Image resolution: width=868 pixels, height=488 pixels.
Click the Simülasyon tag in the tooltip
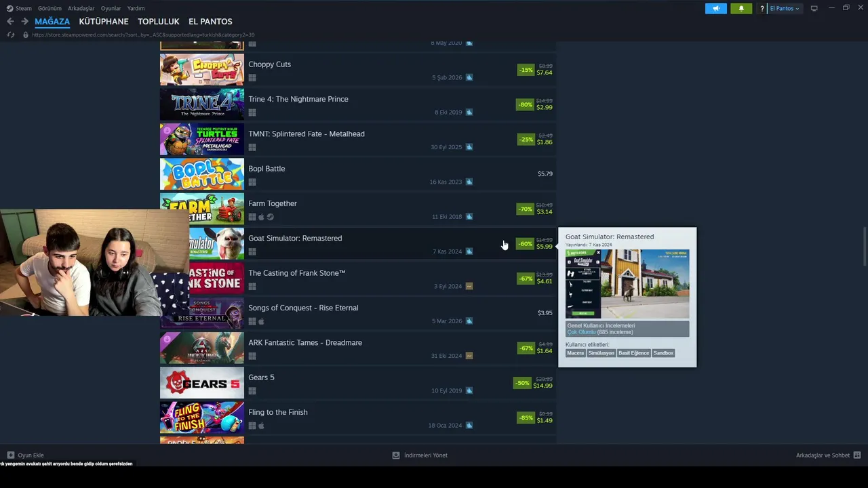point(601,353)
